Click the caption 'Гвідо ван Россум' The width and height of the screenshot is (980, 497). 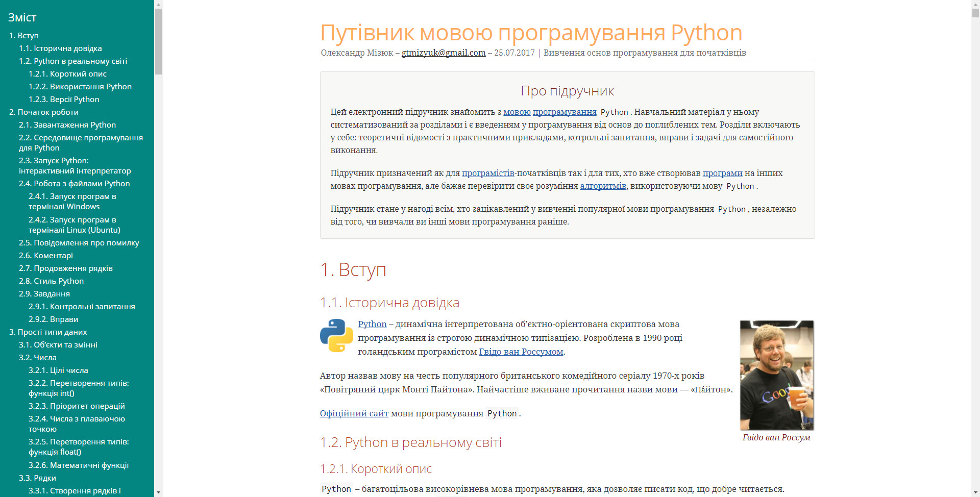776,437
